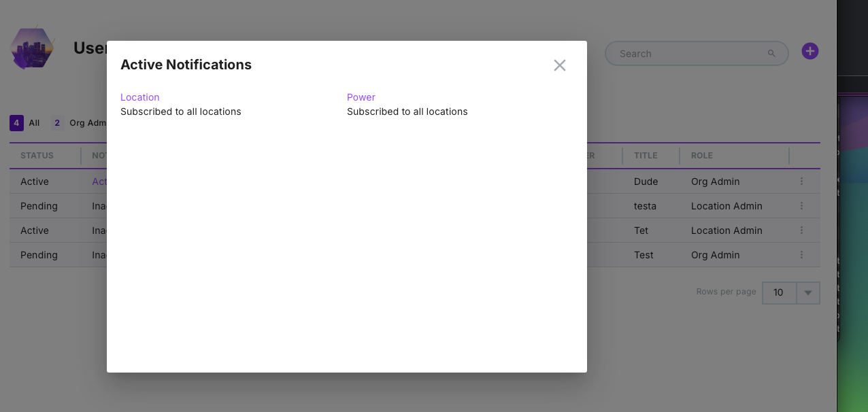
Task: Click the Active Notifications heading
Action: tap(186, 65)
